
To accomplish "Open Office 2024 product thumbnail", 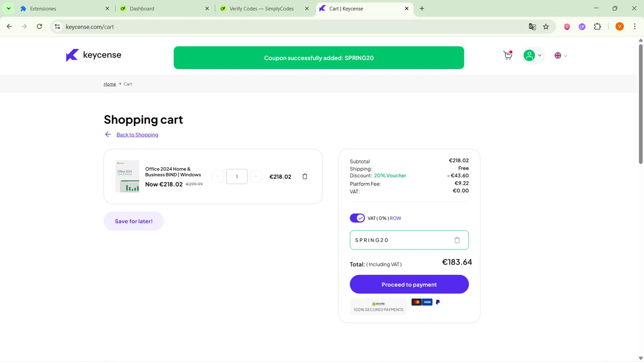I will (127, 176).
